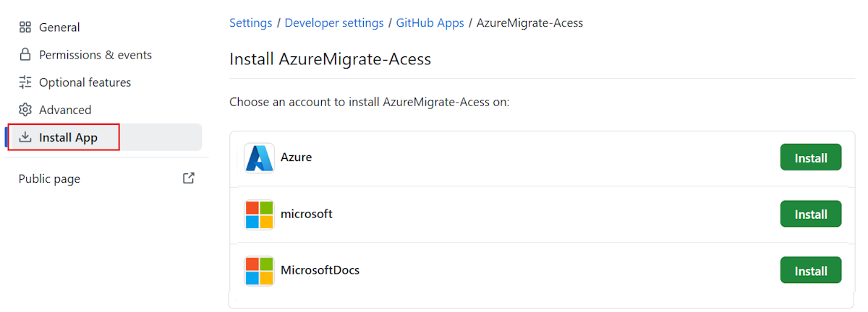Screen dimensions: 868x312
Task: Go to Developer settings breadcrumb
Action: coord(334,23)
